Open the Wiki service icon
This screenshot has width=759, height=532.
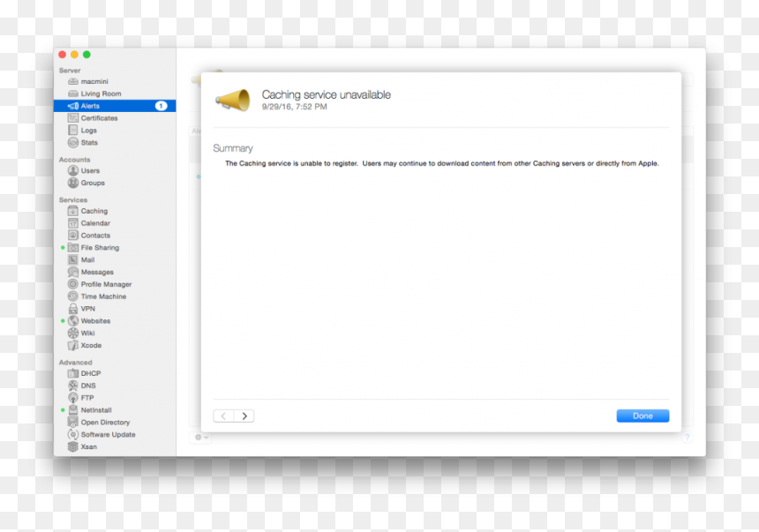point(73,333)
